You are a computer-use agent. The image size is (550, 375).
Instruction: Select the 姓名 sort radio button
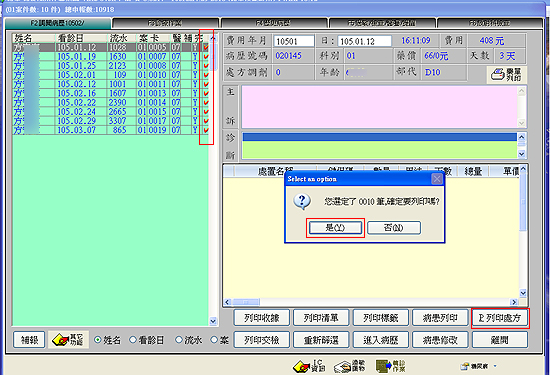pos(98,340)
